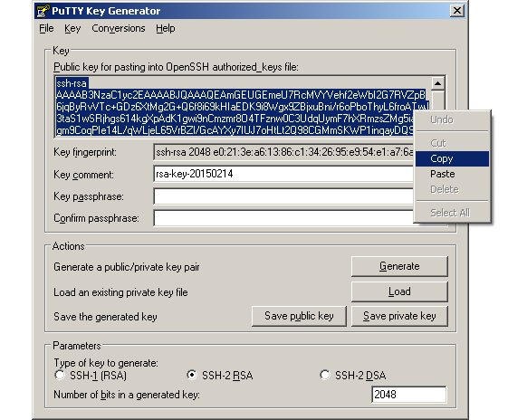Click the Key comment label
Image resolution: width=508 pixels, height=420 pixels.
click(x=83, y=175)
